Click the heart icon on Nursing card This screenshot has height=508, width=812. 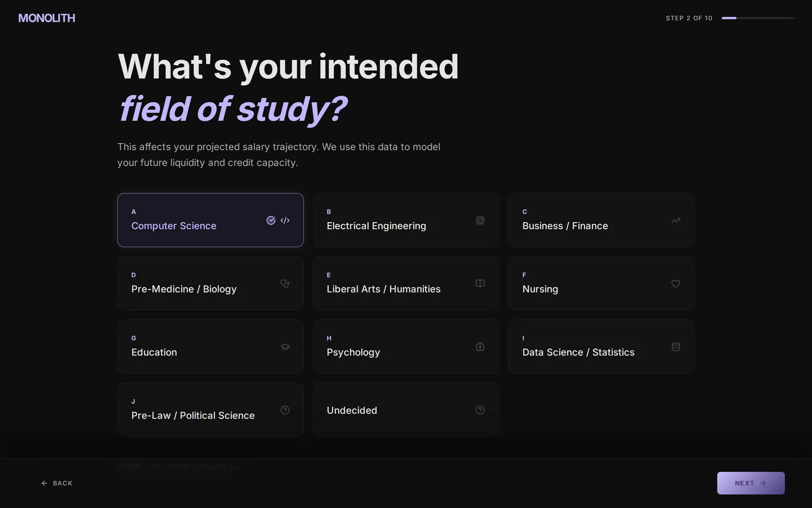[x=676, y=283]
